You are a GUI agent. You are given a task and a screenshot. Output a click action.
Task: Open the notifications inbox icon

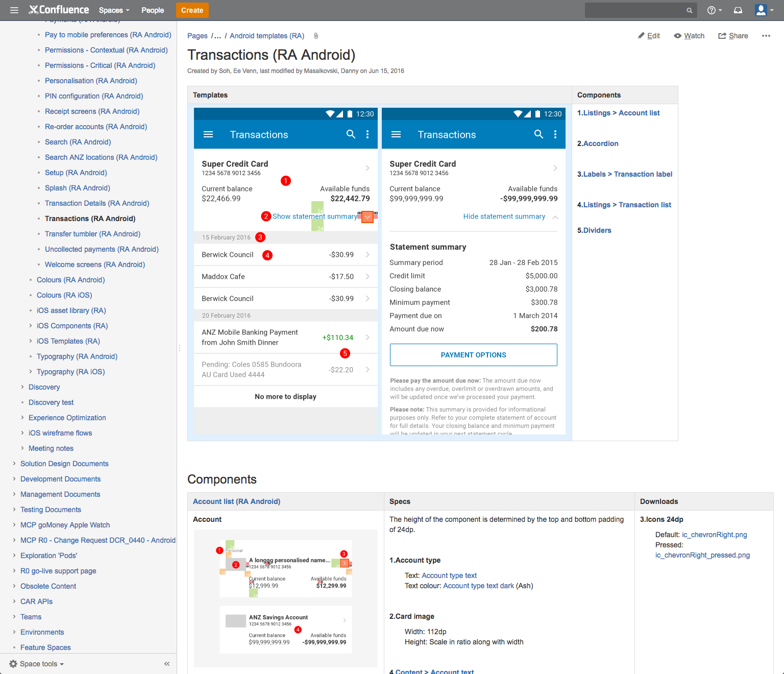(738, 10)
